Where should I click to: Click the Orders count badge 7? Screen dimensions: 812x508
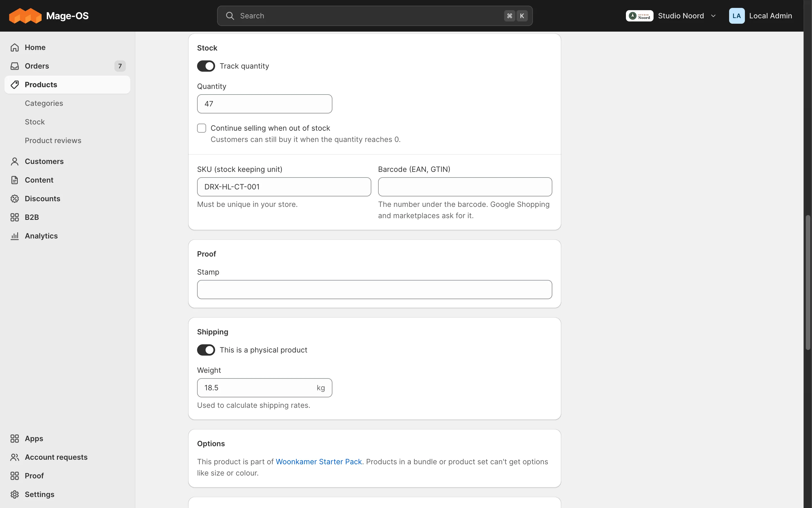coord(120,66)
